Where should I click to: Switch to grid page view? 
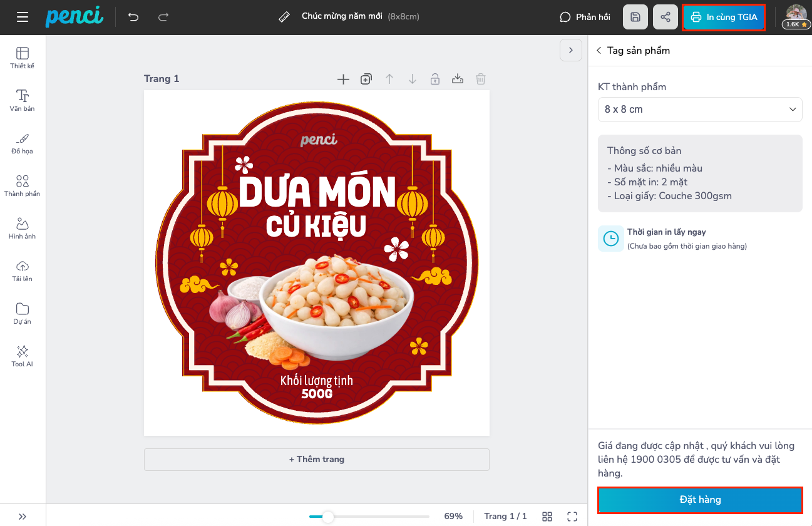coord(547,516)
